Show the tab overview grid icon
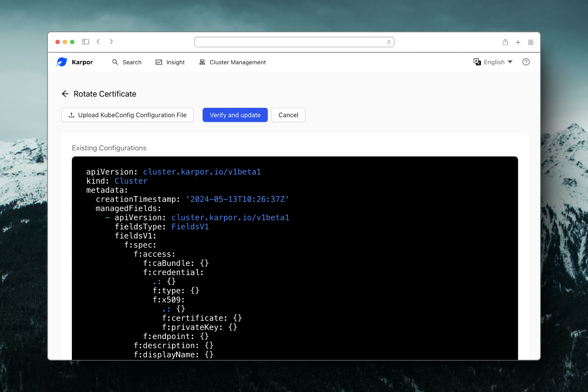 pos(531,42)
